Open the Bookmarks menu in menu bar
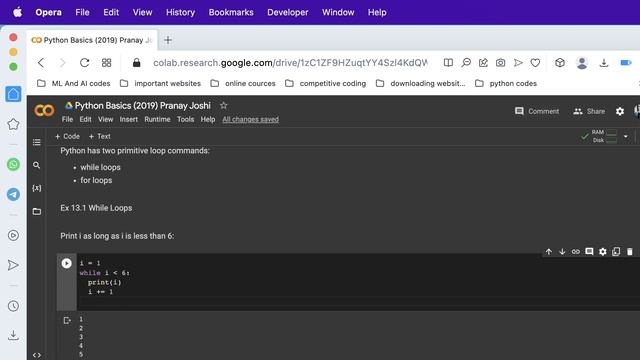 point(231,12)
